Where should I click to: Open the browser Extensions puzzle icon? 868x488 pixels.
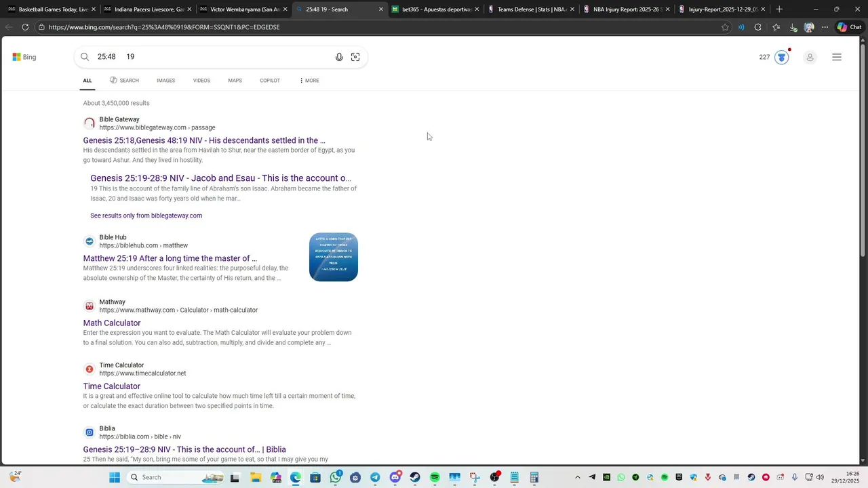(x=757, y=27)
